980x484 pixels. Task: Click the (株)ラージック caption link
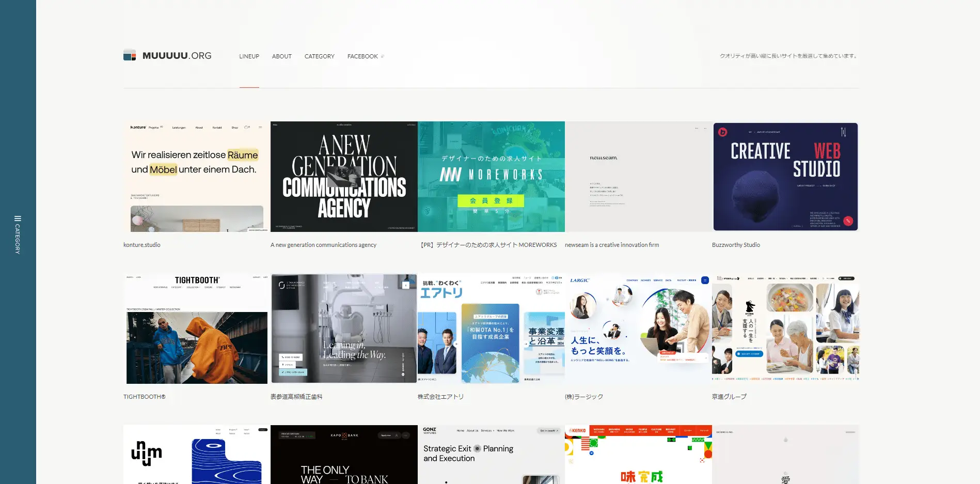pyautogui.click(x=584, y=397)
